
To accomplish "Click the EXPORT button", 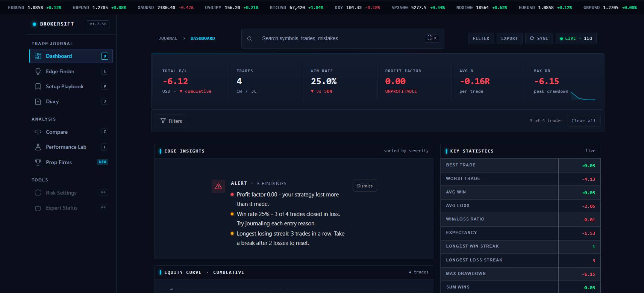I will 509,38.
